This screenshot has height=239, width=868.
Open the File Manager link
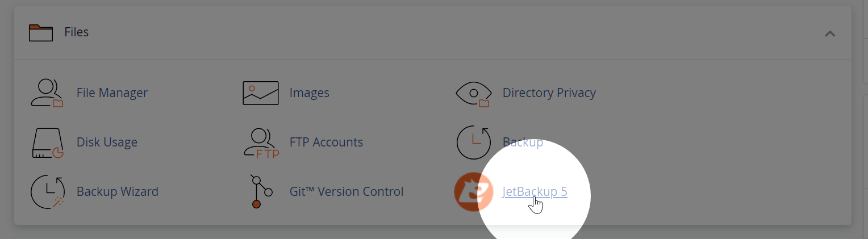pyautogui.click(x=112, y=93)
